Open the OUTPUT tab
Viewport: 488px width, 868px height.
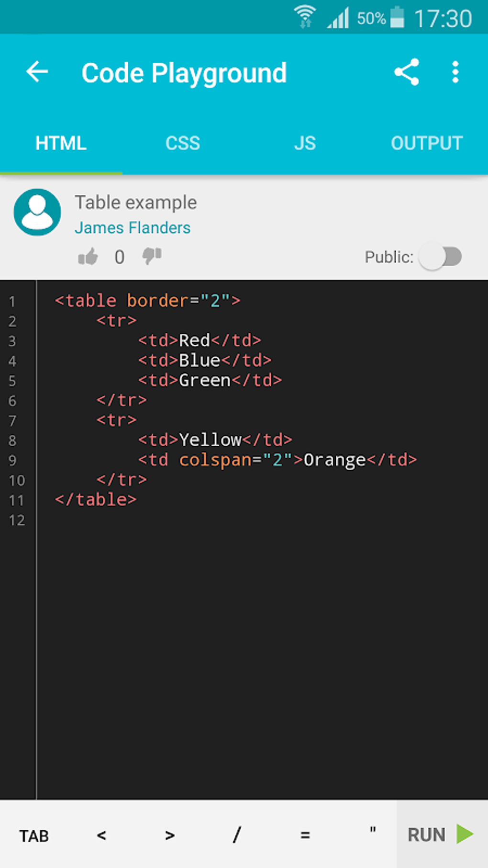(426, 143)
